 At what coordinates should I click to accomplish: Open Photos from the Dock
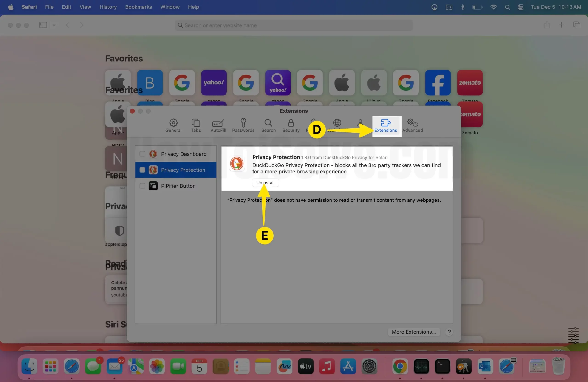pos(157,366)
